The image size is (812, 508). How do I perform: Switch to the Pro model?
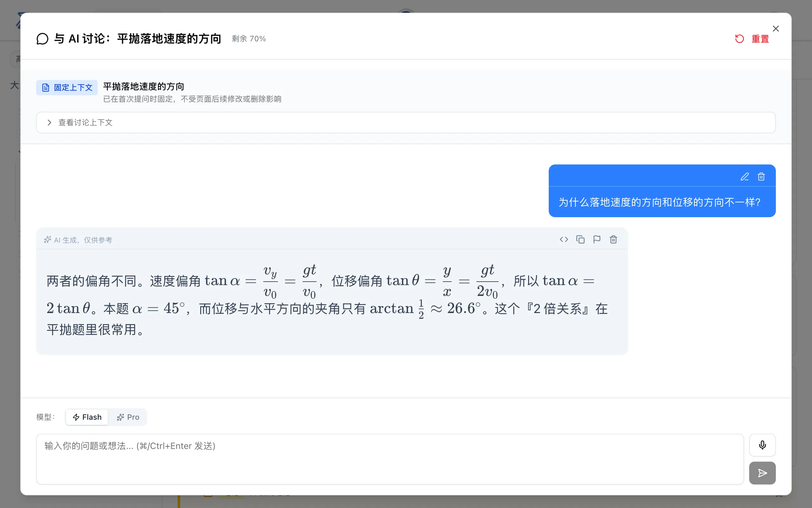pos(128,417)
